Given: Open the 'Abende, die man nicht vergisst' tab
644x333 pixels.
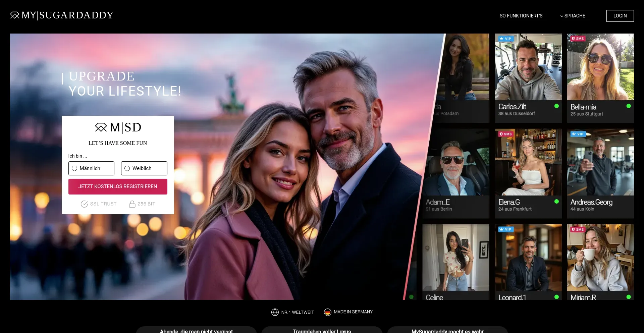Looking at the screenshot, I should [x=196, y=330].
